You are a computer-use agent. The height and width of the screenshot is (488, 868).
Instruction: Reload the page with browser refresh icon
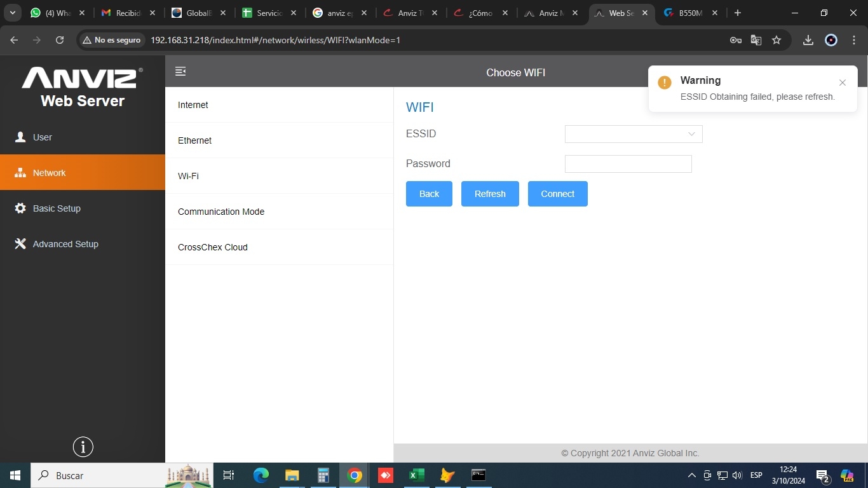point(60,40)
